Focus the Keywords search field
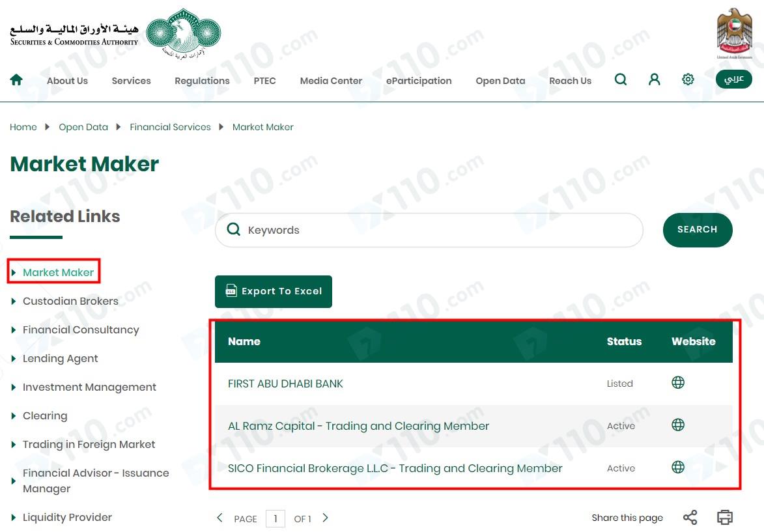This screenshot has height=532, width=764. click(429, 230)
